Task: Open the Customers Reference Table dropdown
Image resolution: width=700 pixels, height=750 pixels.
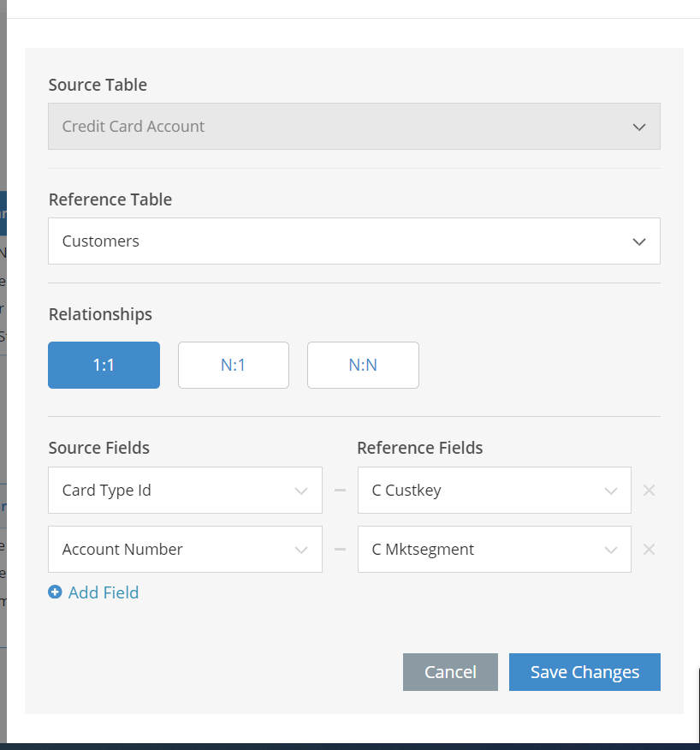Action: pyautogui.click(x=353, y=241)
